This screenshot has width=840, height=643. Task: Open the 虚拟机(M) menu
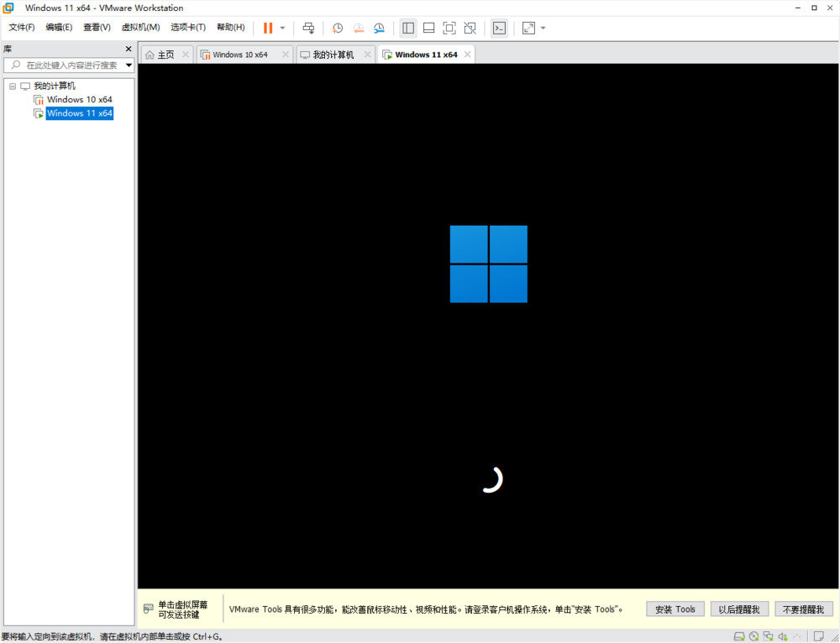coord(140,26)
